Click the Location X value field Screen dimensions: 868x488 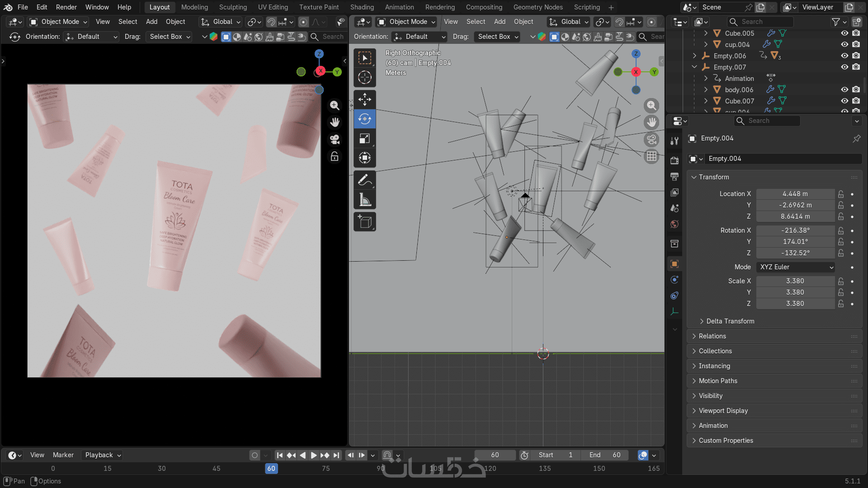click(x=795, y=194)
